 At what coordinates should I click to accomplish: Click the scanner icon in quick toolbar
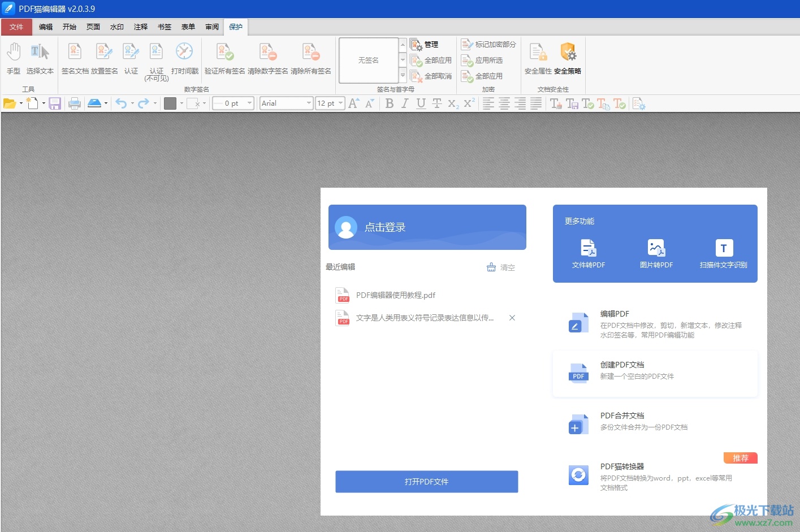click(x=94, y=103)
